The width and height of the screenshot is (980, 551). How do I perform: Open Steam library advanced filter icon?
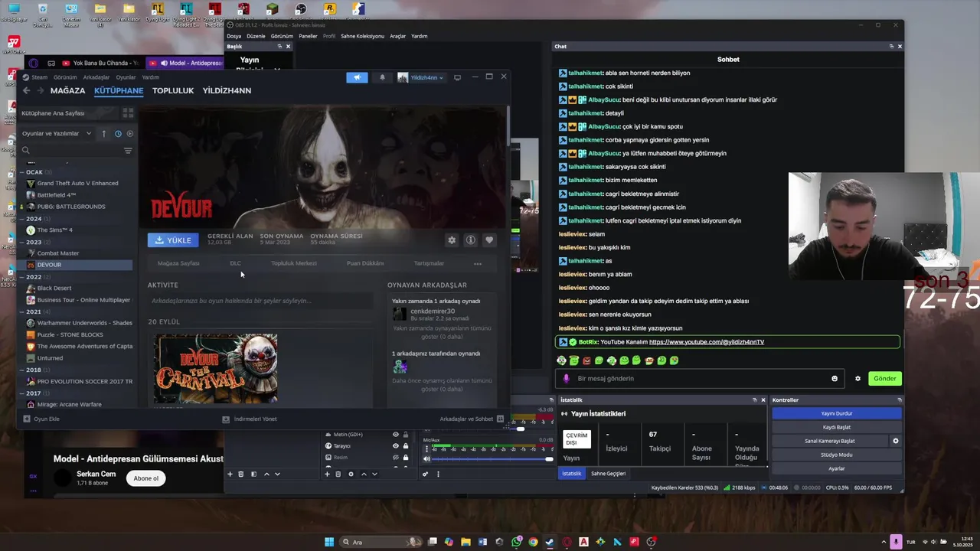tap(128, 151)
